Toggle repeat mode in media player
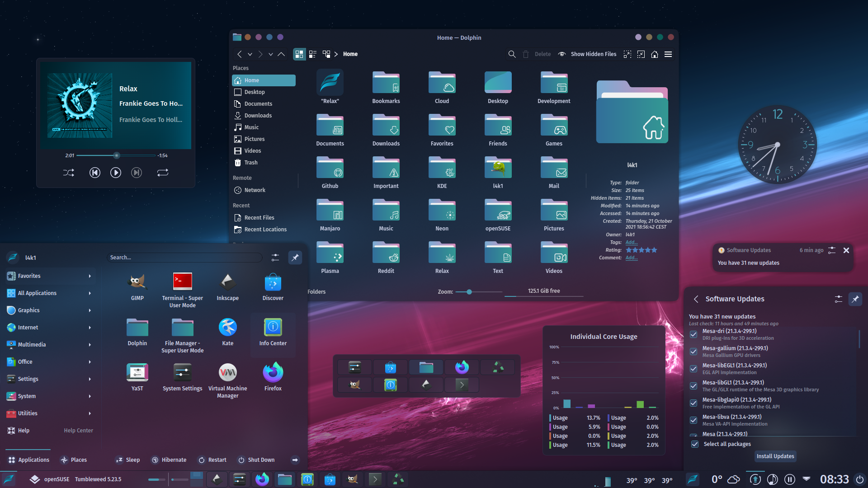The width and height of the screenshot is (868, 488). 163,173
